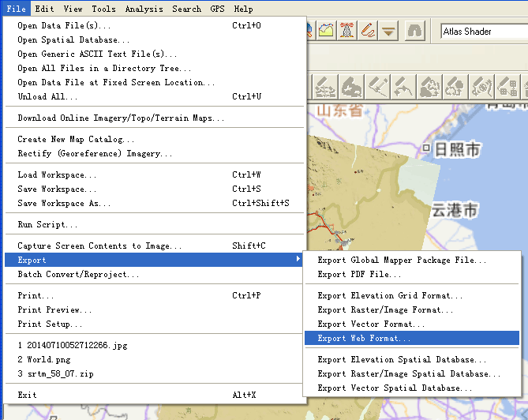This screenshot has width=528, height=420.
Task: Open the View menu
Action: pyautogui.click(x=73, y=9)
